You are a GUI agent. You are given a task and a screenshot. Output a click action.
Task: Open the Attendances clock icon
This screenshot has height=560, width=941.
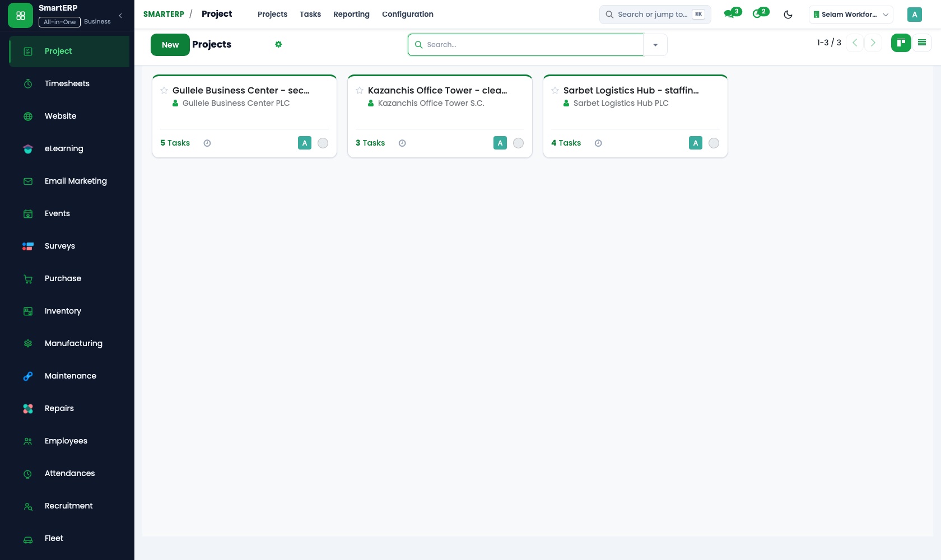click(28, 473)
